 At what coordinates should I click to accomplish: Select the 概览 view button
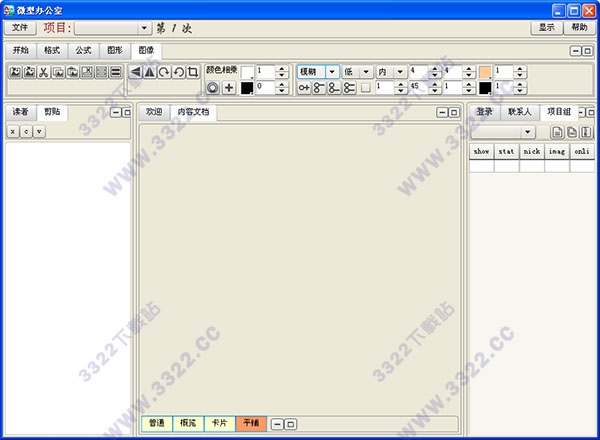188,423
